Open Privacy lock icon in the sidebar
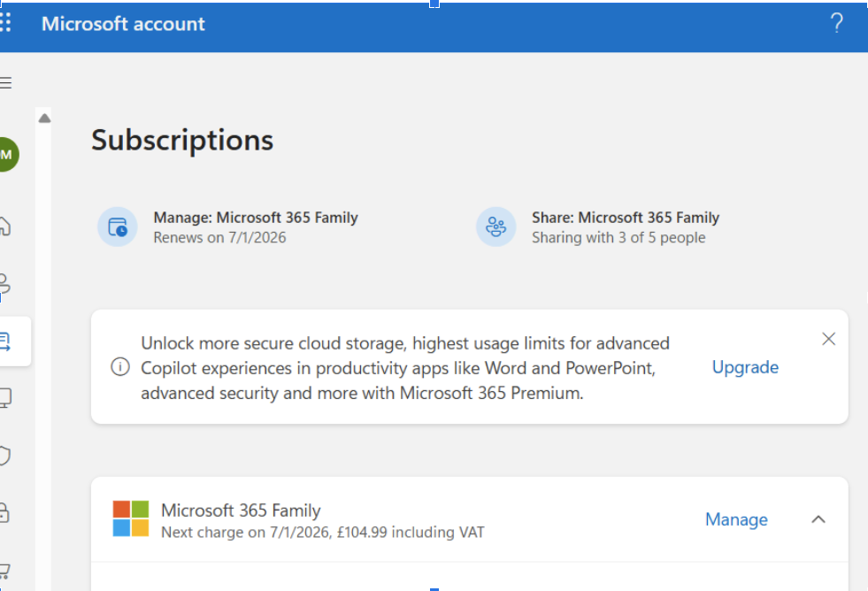This screenshot has height=591, width=868. (x=5, y=512)
